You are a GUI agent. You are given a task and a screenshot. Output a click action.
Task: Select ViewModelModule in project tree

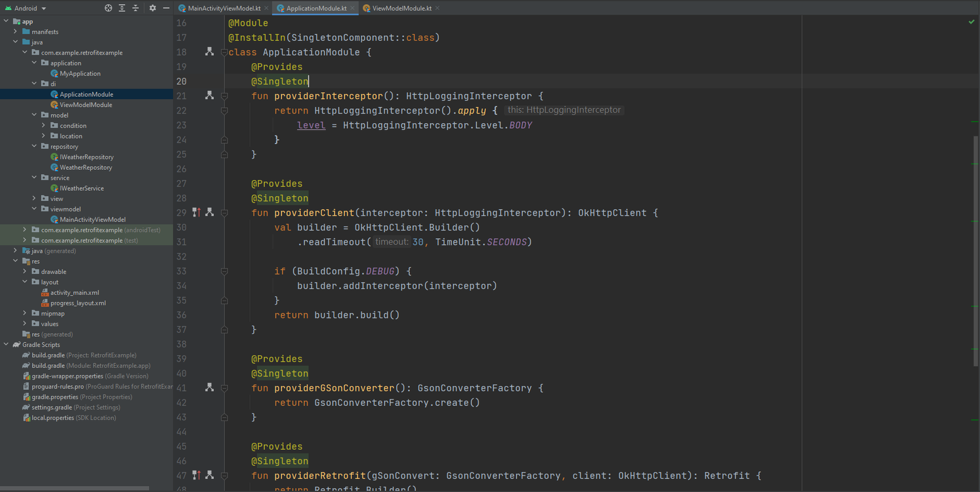86,105
